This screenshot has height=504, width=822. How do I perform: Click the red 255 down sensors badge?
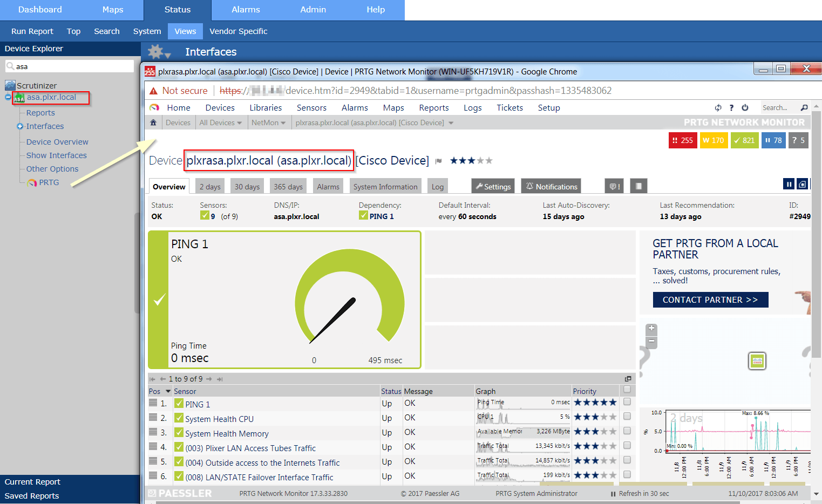pyautogui.click(x=683, y=140)
